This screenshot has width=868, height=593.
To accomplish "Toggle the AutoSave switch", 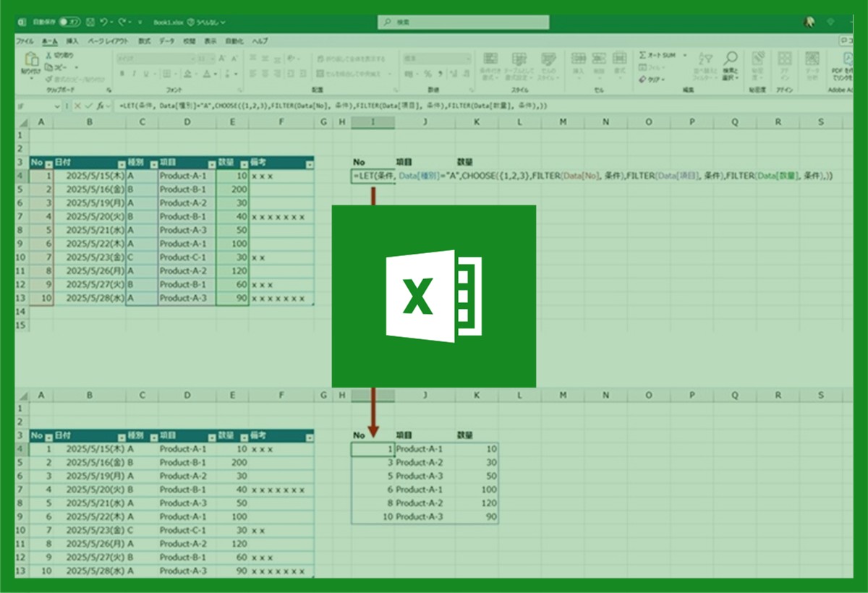I will [x=69, y=22].
